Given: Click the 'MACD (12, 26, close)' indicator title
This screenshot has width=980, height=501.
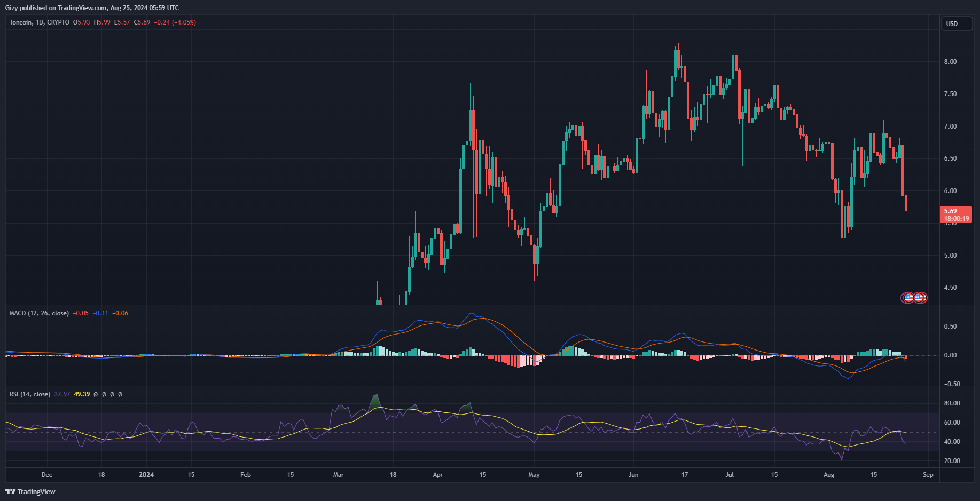Looking at the screenshot, I should 39,313.
